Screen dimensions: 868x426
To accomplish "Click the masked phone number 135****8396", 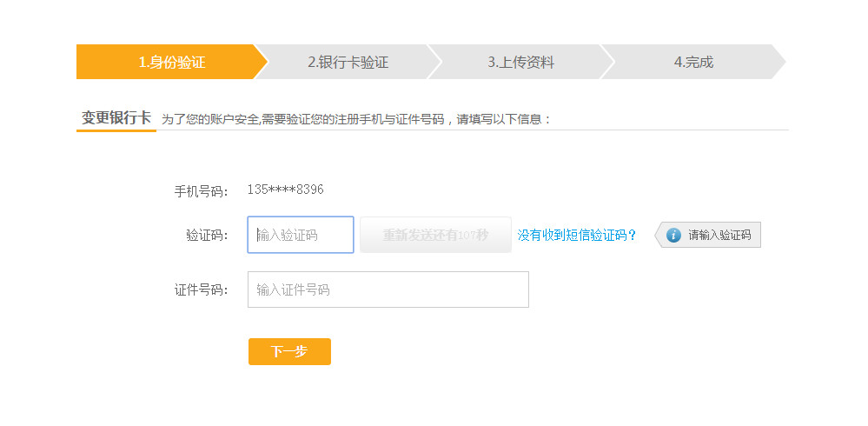I will [x=285, y=190].
